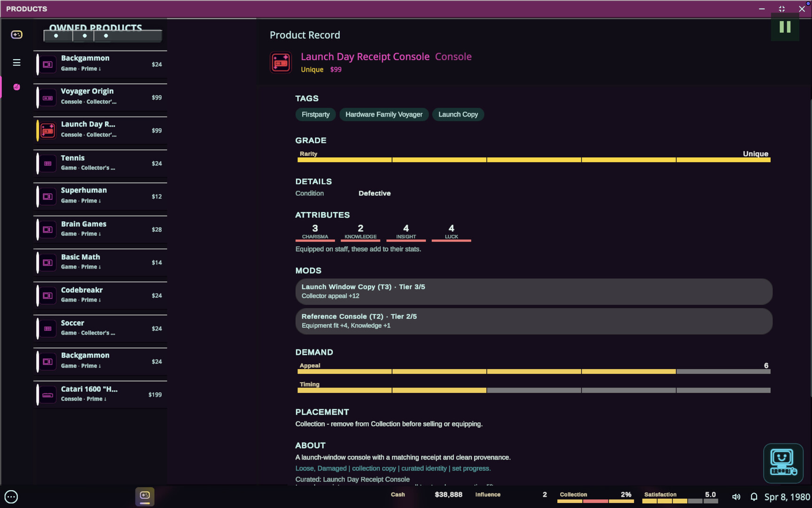Click the Rarity grade bar
Image resolution: width=812 pixels, height=508 pixels.
534,160
